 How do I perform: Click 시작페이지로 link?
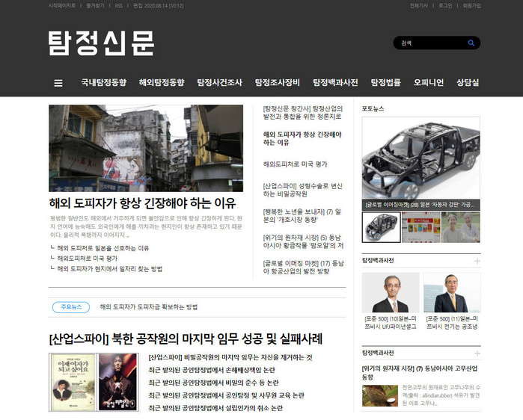[x=62, y=6]
